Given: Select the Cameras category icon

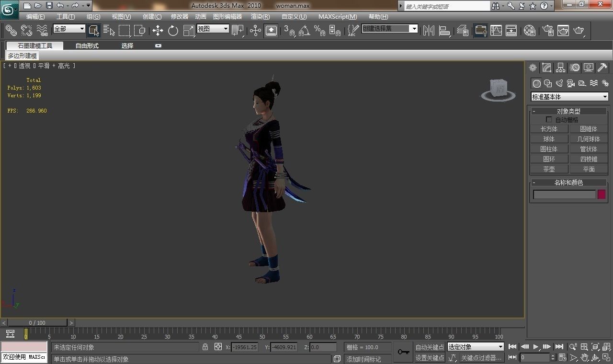Looking at the screenshot, I should [x=571, y=83].
